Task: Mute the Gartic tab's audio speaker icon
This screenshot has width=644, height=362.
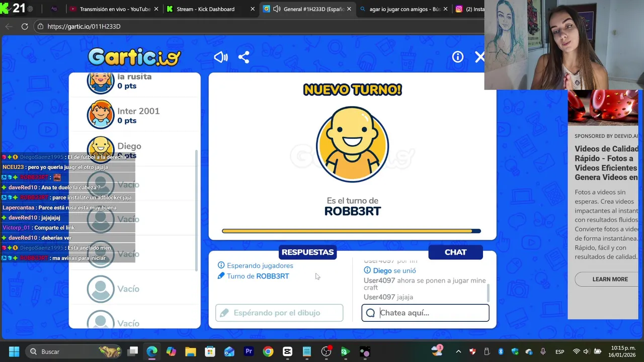Action: pos(277,9)
